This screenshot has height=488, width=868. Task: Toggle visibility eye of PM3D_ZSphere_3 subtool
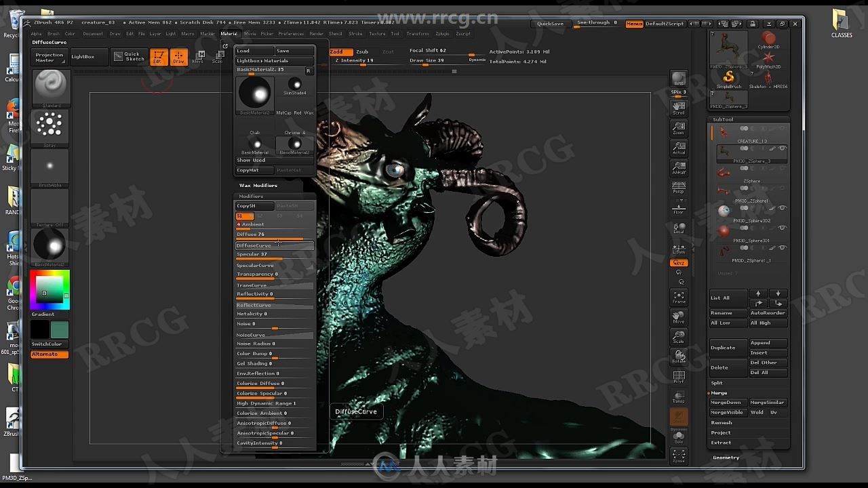(x=783, y=148)
